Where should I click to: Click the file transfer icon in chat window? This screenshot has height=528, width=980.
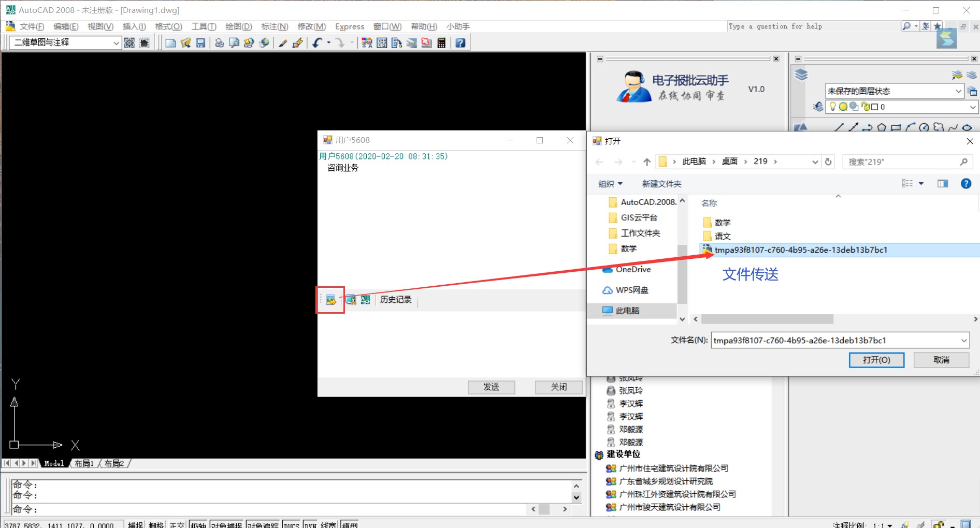(x=330, y=300)
